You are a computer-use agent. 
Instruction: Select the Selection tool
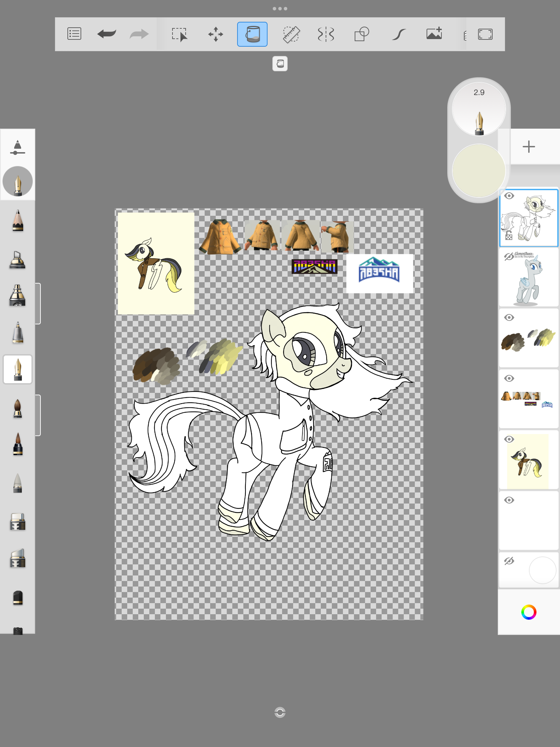click(x=179, y=34)
